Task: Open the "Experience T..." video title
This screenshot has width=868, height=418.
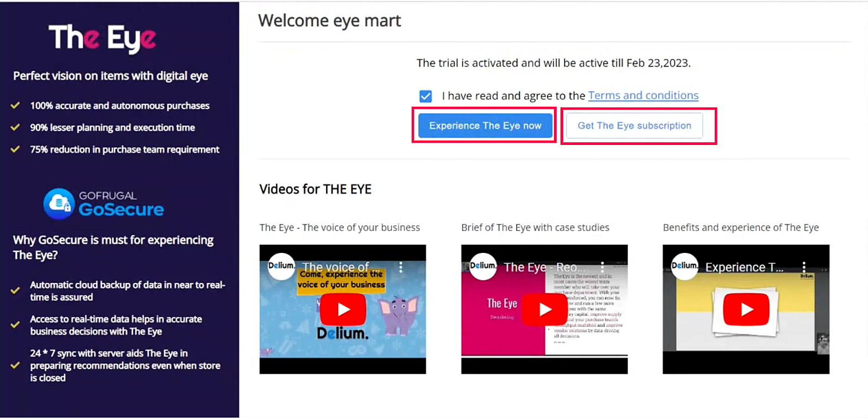Action: [744, 267]
